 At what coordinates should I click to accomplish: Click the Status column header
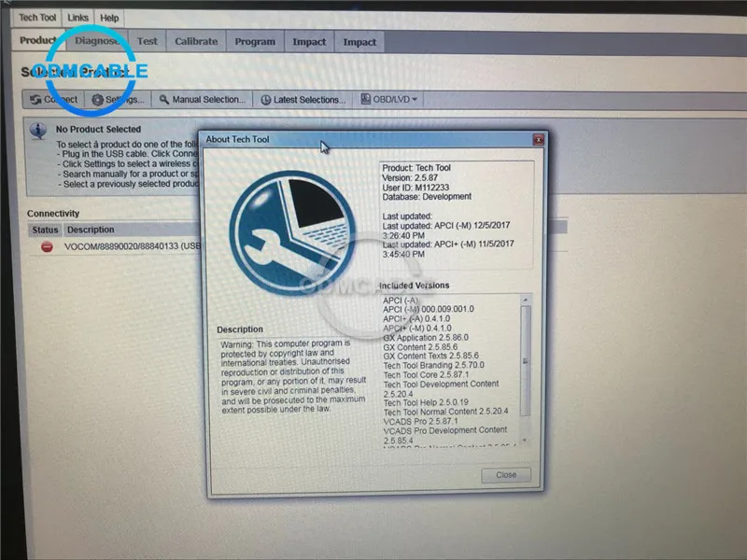[45, 230]
